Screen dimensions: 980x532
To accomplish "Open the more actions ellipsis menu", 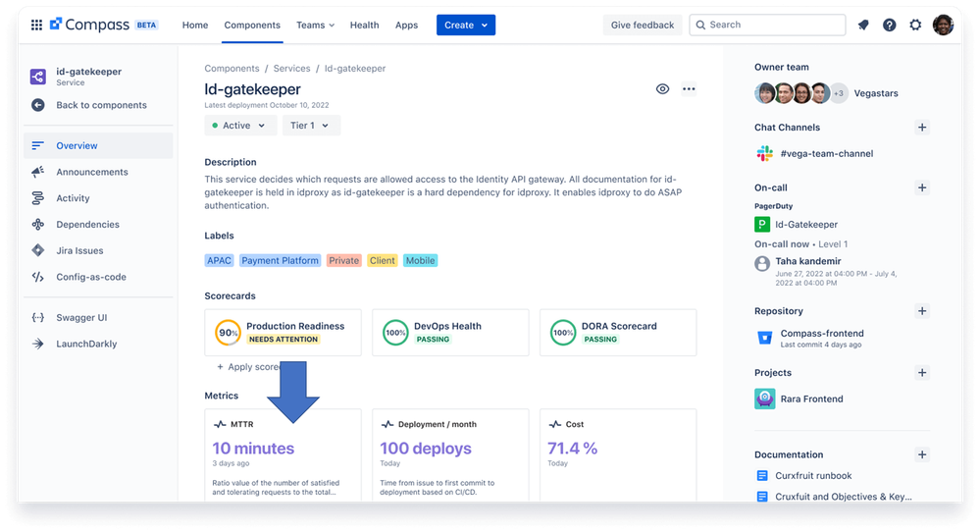I will (x=689, y=88).
